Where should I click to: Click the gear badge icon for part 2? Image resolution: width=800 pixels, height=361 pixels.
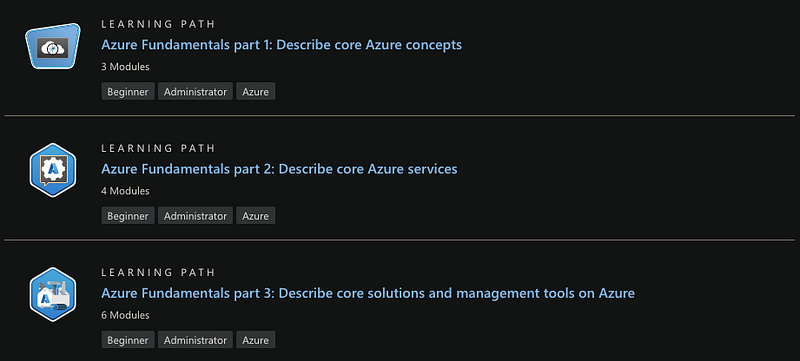[53, 170]
